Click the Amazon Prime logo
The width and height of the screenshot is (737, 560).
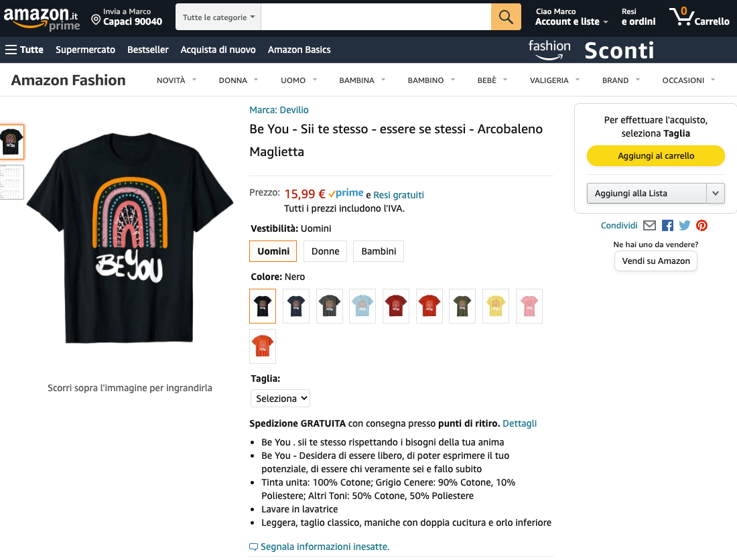click(42, 18)
